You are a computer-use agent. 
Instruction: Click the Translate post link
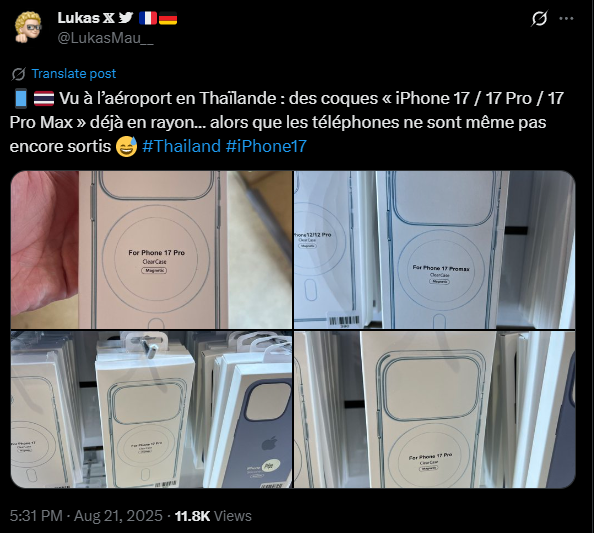[x=73, y=73]
